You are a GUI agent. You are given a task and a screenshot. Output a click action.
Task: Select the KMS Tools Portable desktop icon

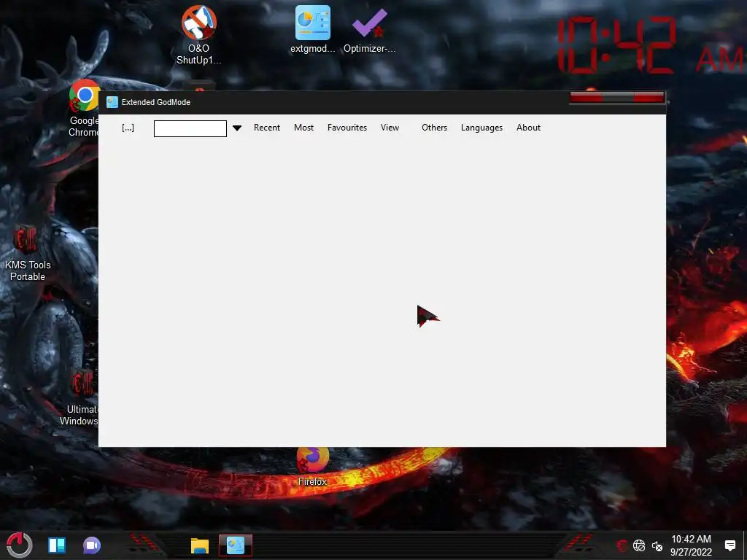coord(28,254)
